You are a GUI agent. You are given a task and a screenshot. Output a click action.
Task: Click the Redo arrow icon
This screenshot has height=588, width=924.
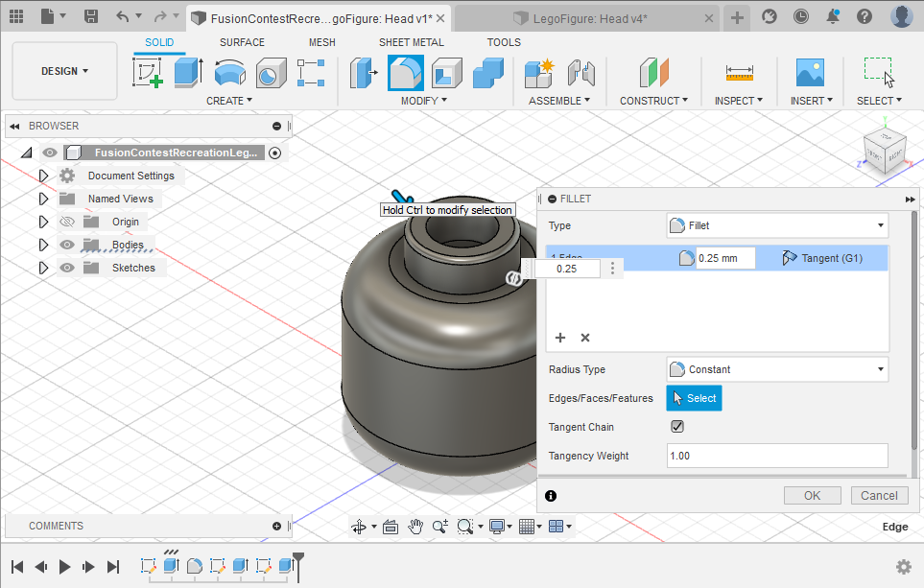(160, 16)
